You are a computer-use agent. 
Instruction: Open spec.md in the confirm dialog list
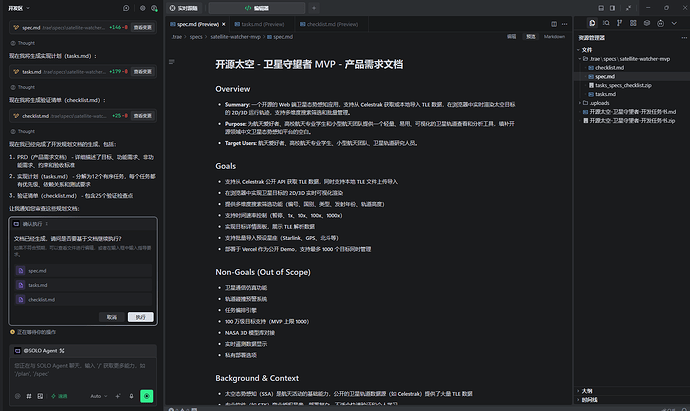click(x=83, y=271)
